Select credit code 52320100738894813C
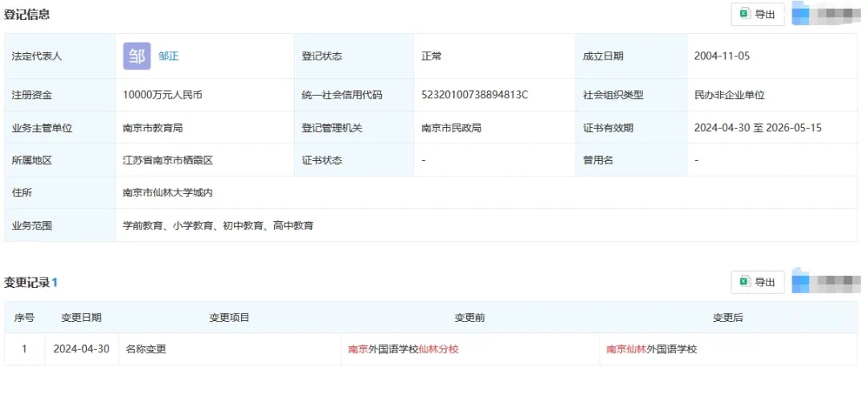This screenshot has width=868, height=395. click(474, 95)
